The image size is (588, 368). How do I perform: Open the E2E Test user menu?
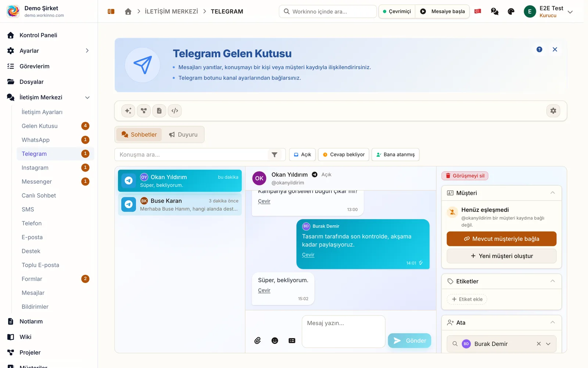tap(548, 11)
